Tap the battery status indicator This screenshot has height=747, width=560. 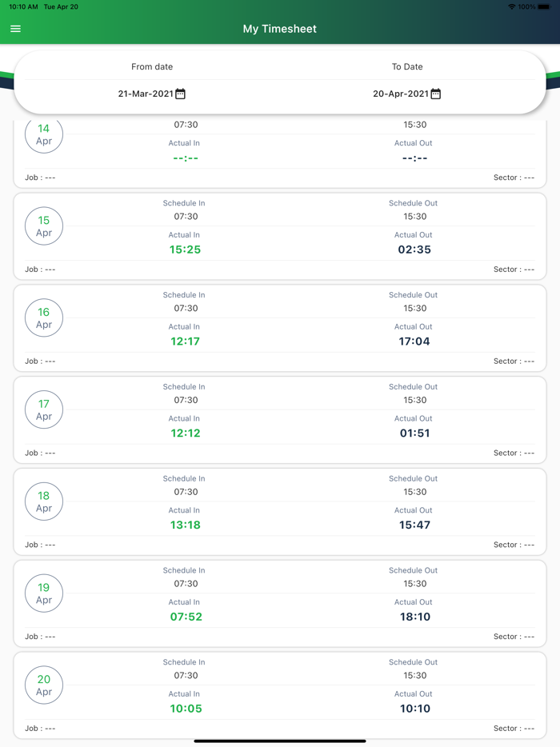(x=544, y=6)
